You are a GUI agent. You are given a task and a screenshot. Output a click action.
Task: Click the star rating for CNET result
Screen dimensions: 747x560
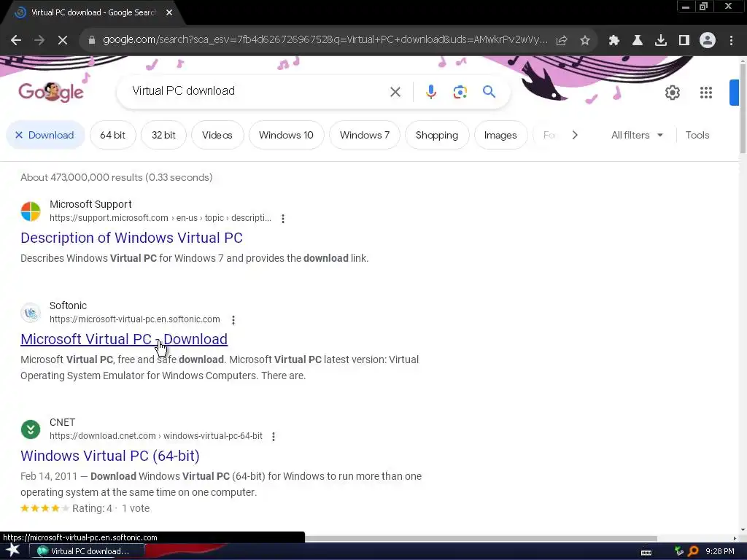[44, 508]
